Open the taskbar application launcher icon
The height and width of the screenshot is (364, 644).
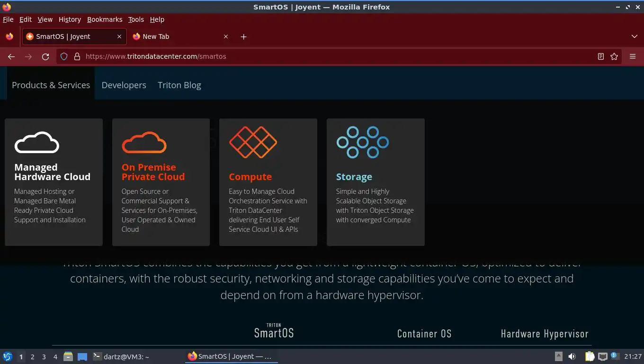[x=8, y=356]
